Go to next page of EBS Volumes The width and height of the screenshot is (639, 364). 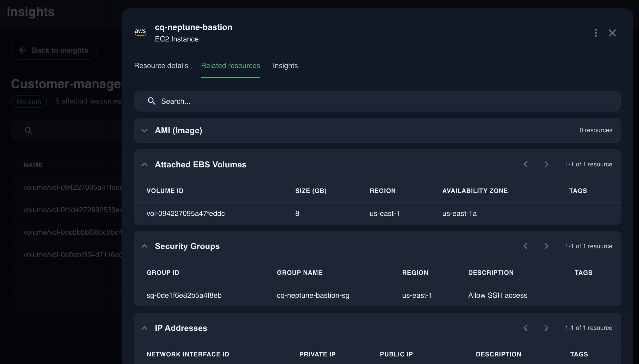click(546, 164)
